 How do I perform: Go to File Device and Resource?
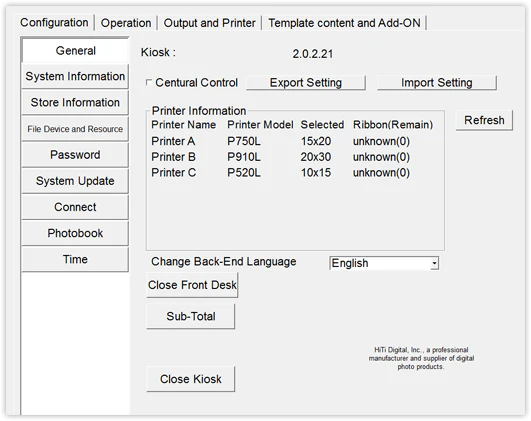click(x=75, y=129)
